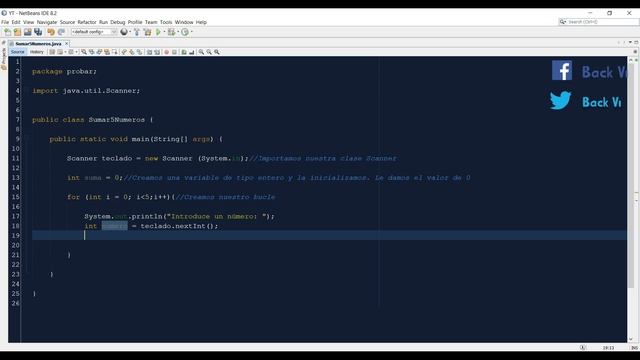Click the Build Project hammer icon
Screen dimensions: 640x360
click(x=137, y=32)
